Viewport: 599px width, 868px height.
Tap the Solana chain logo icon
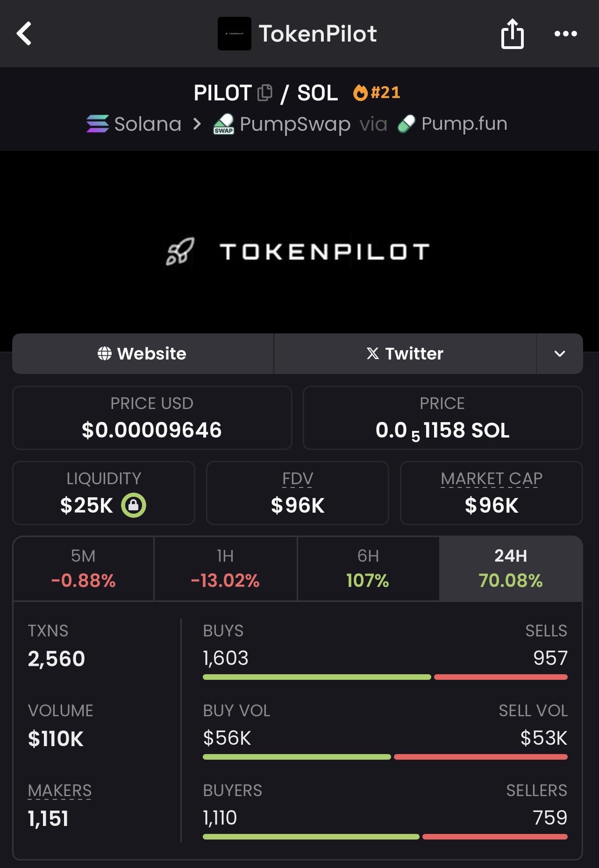tap(98, 124)
